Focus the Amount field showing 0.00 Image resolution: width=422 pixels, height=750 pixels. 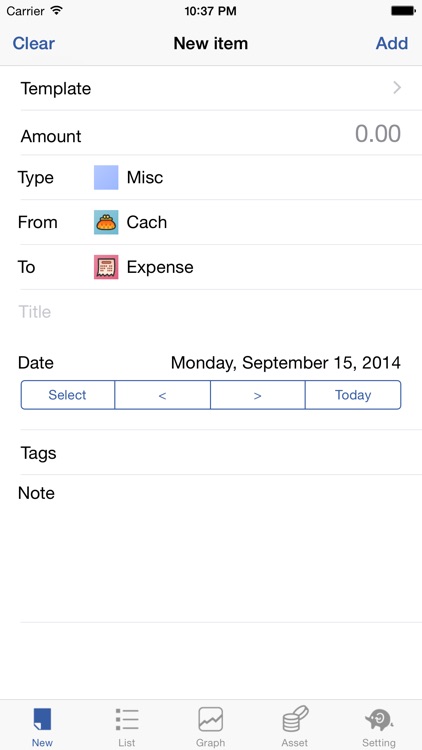point(211,133)
